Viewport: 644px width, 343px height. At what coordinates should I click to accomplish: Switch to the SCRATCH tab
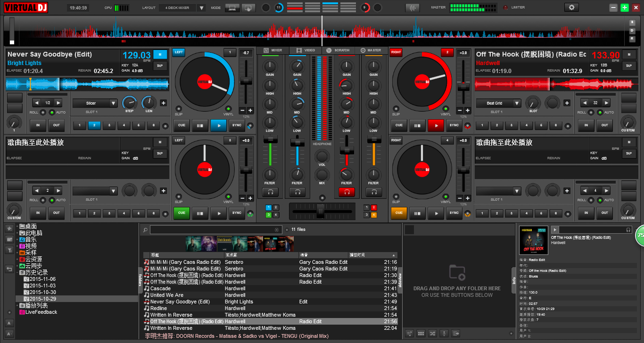pyautogui.click(x=338, y=50)
